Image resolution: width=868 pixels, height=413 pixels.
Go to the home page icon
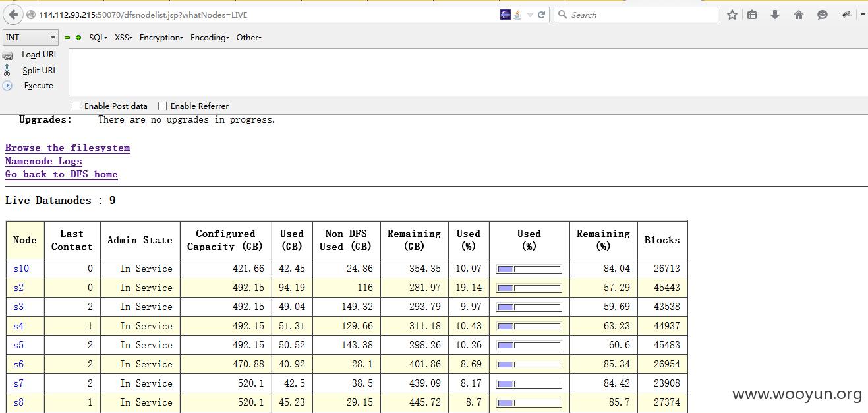click(x=799, y=15)
